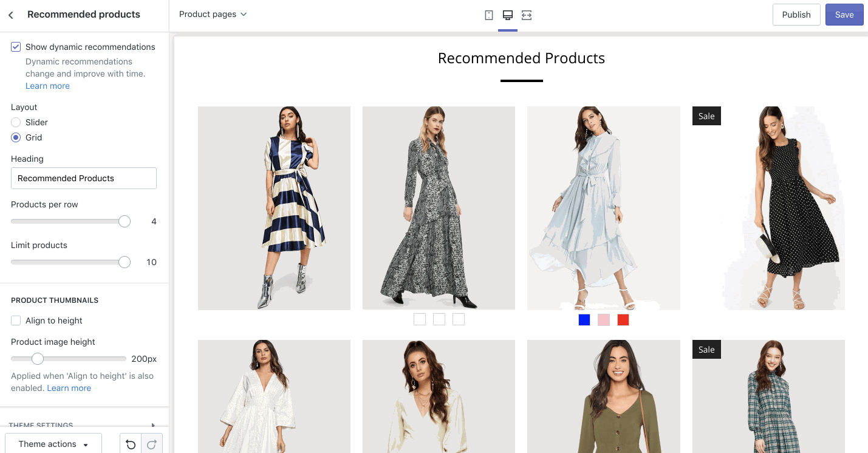This screenshot has height=453, width=868.
Task: Click the Sale badge on plaid dress
Action: (x=706, y=350)
